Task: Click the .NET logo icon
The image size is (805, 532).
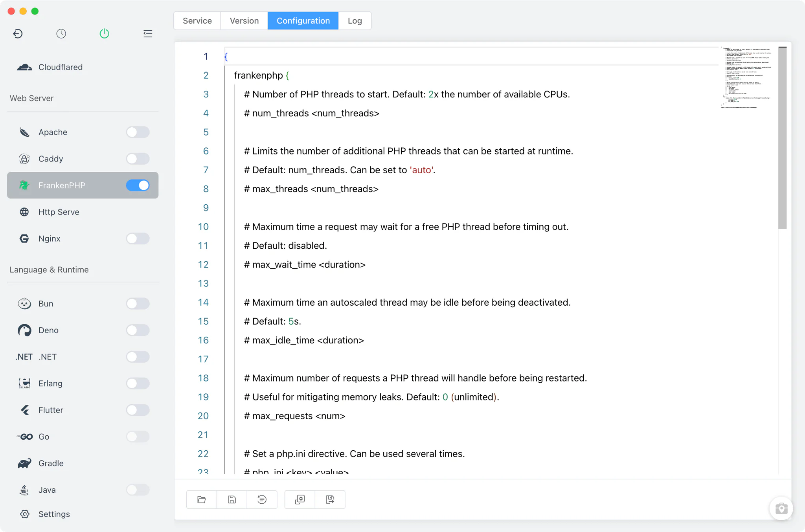Action: pyautogui.click(x=24, y=357)
